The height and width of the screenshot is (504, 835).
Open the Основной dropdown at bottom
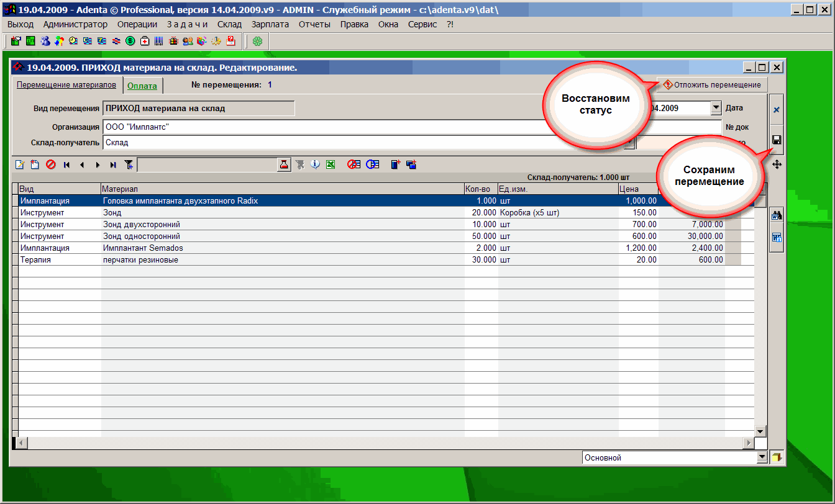pos(762,457)
